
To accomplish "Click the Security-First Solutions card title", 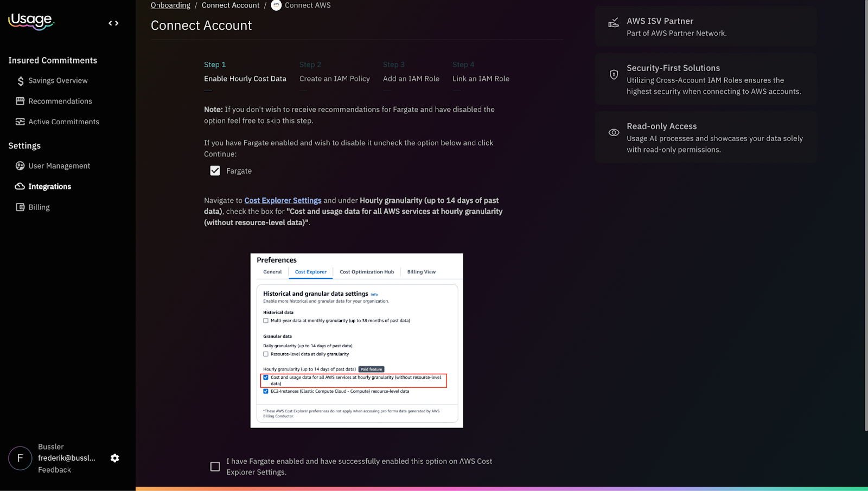I will (673, 68).
